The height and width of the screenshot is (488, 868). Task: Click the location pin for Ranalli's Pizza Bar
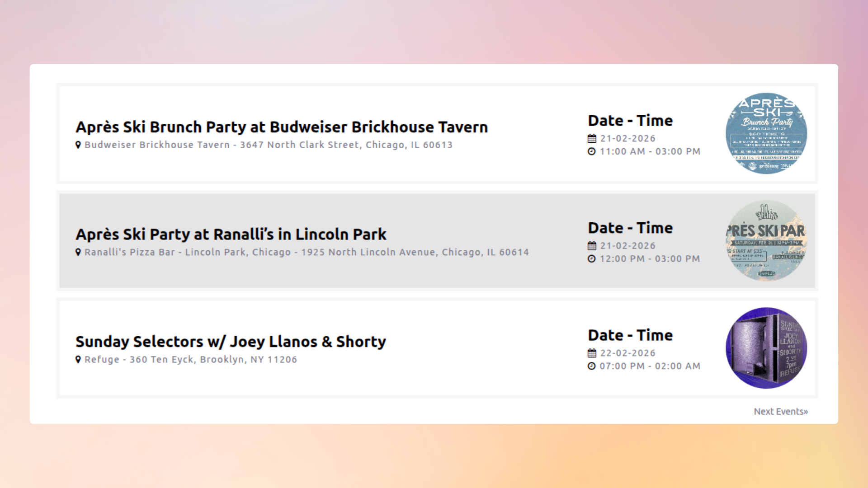(x=78, y=252)
